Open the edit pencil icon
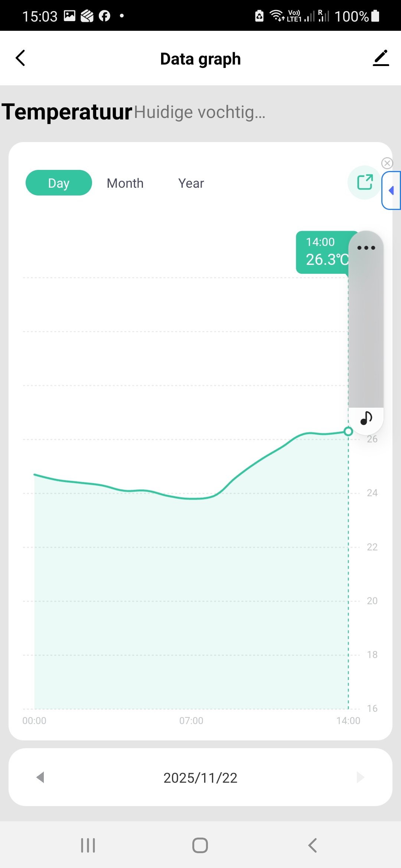 pos(381,58)
